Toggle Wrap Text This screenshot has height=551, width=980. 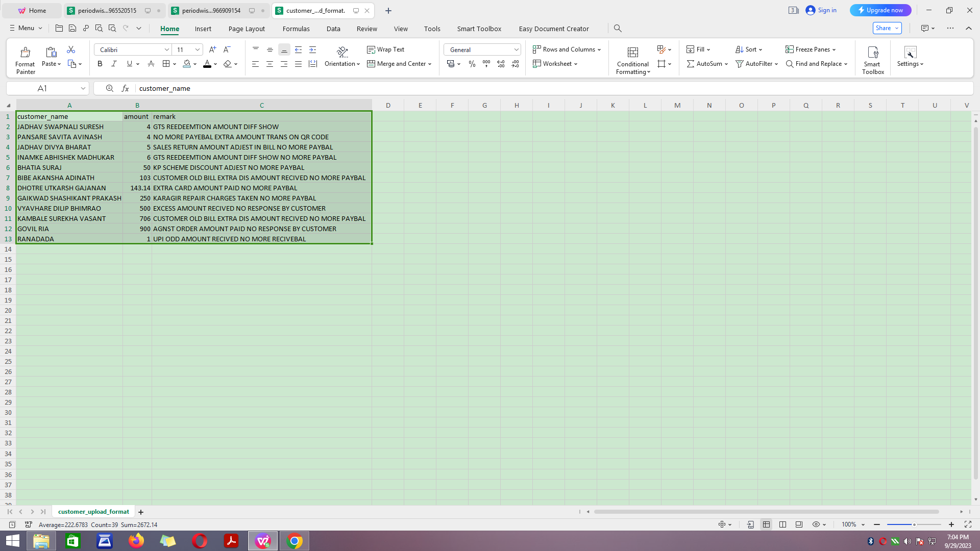[x=386, y=49]
